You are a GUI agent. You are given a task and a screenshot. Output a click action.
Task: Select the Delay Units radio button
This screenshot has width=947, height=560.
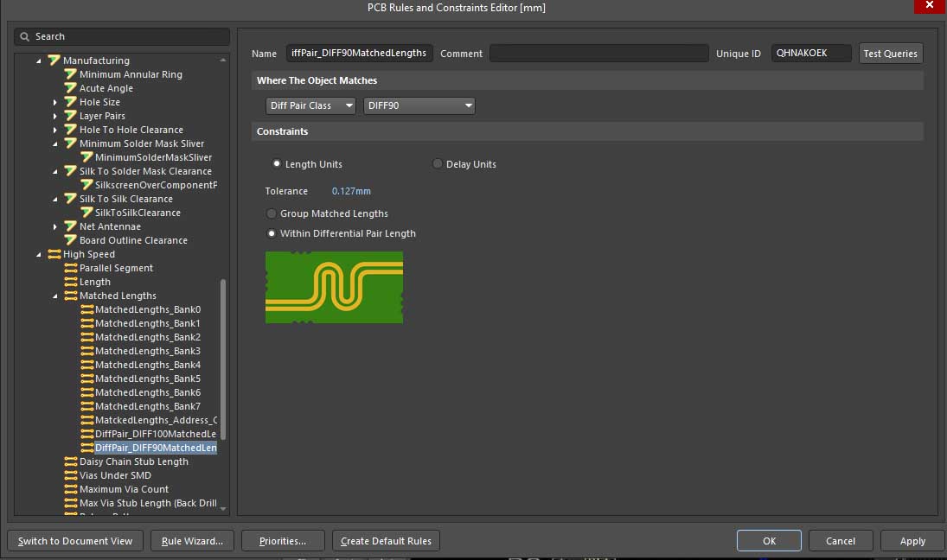438,164
